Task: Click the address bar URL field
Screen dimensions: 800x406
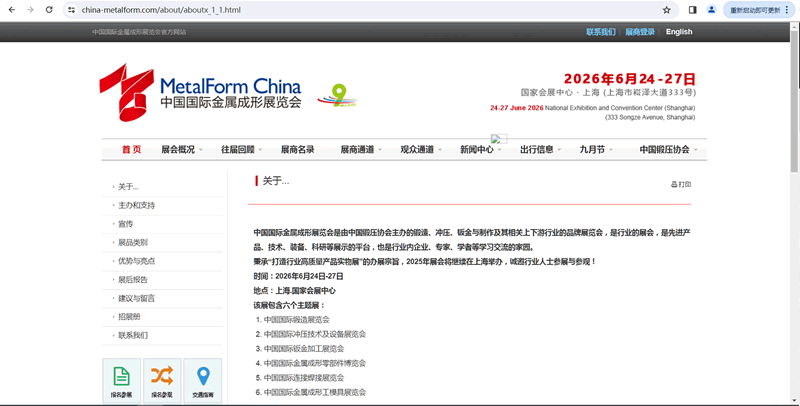Action: [350, 10]
